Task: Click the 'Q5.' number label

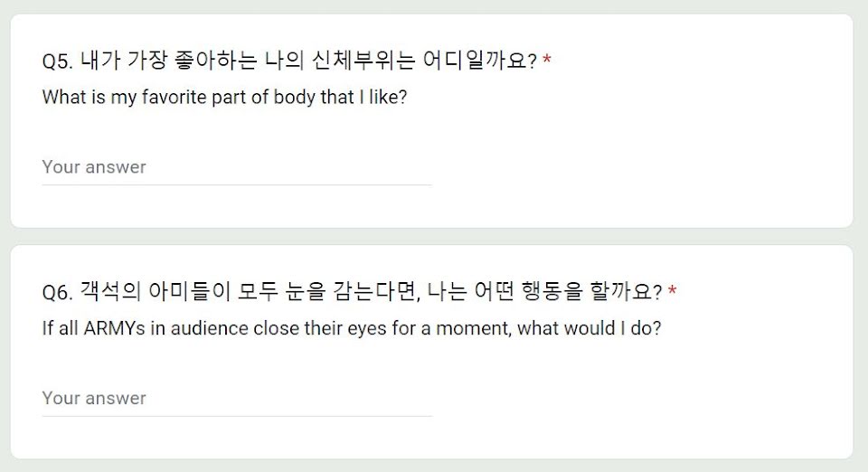Action: pyautogui.click(x=58, y=61)
